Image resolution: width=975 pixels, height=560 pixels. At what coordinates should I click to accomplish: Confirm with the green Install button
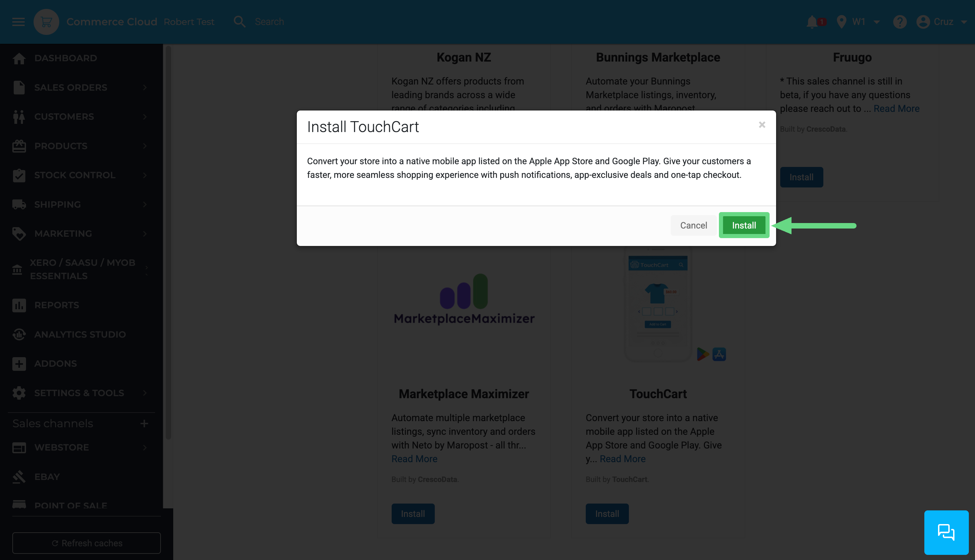744,225
